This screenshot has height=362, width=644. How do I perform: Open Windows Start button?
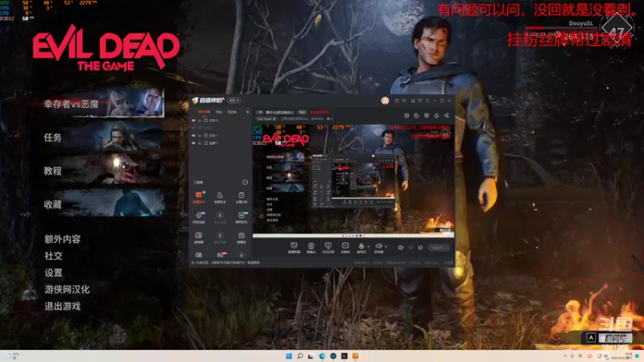pyautogui.click(x=289, y=356)
